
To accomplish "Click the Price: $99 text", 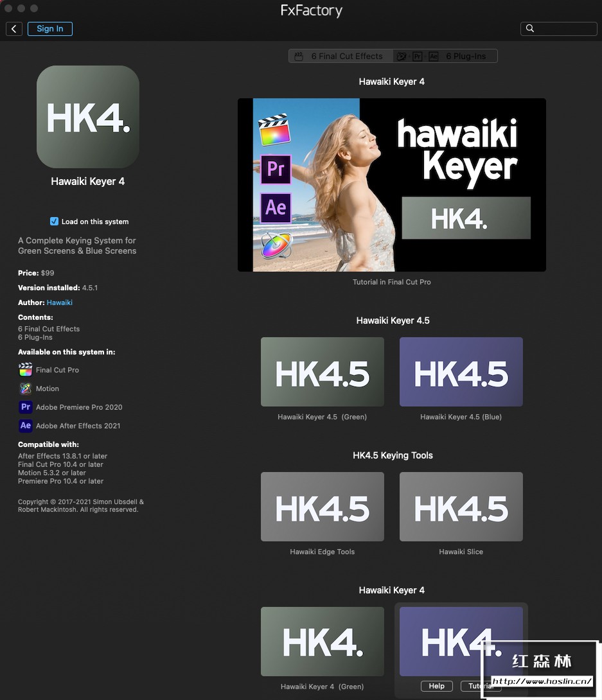I will pos(36,273).
